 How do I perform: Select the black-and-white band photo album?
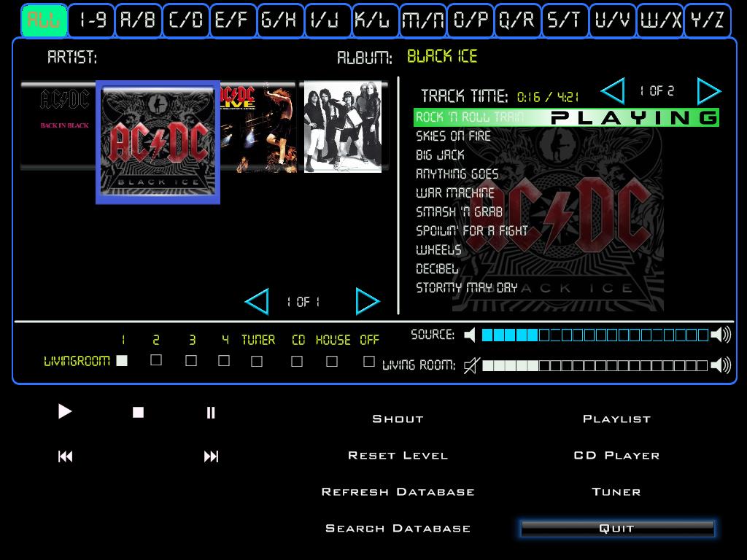click(x=343, y=127)
